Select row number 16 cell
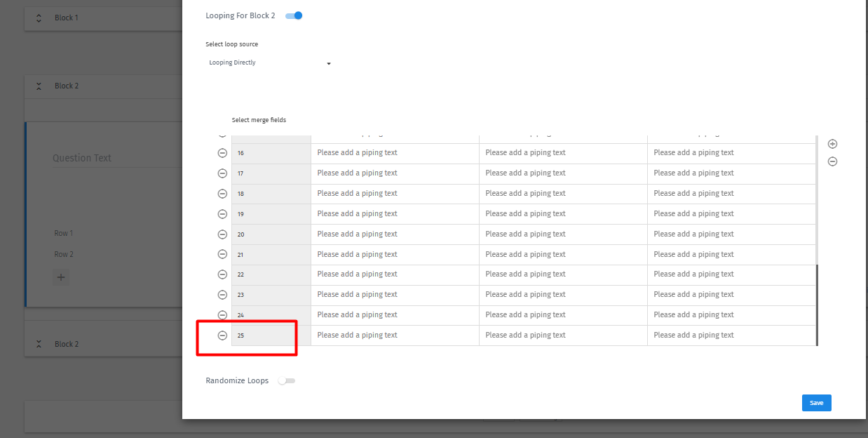The width and height of the screenshot is (868, 438). 271,153
